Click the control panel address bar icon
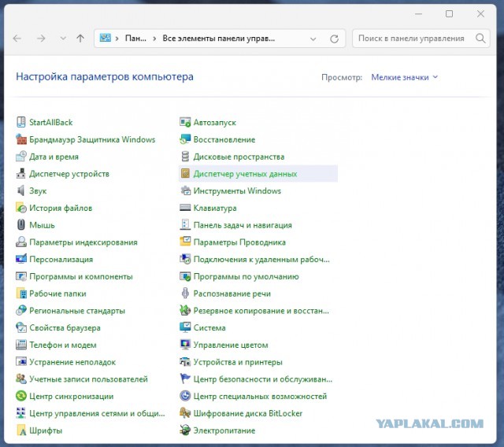This screenshot has width=504, height=447. [105, 38]
